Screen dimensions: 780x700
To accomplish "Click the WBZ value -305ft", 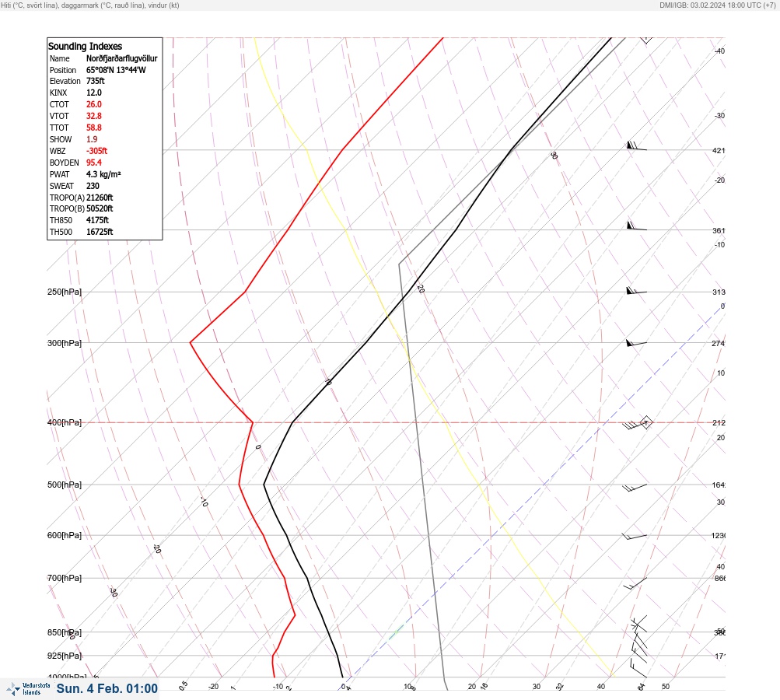I will pos(96,151).
